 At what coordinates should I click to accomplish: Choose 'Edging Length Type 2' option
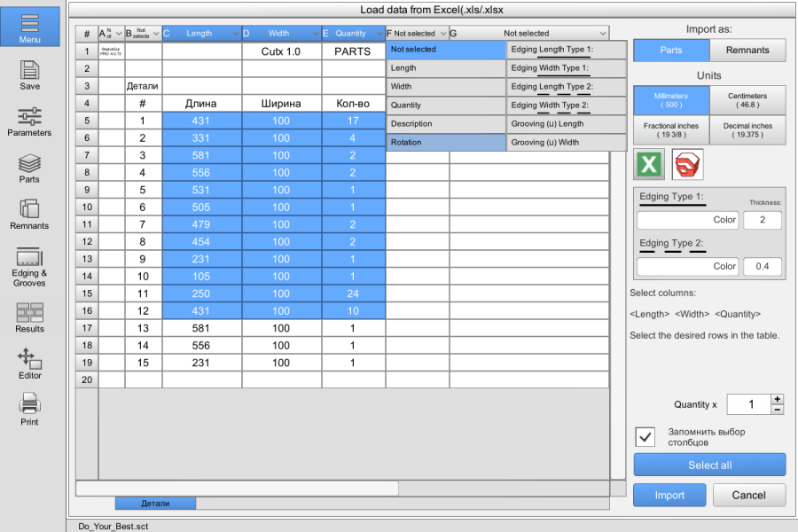click(567, 87)
